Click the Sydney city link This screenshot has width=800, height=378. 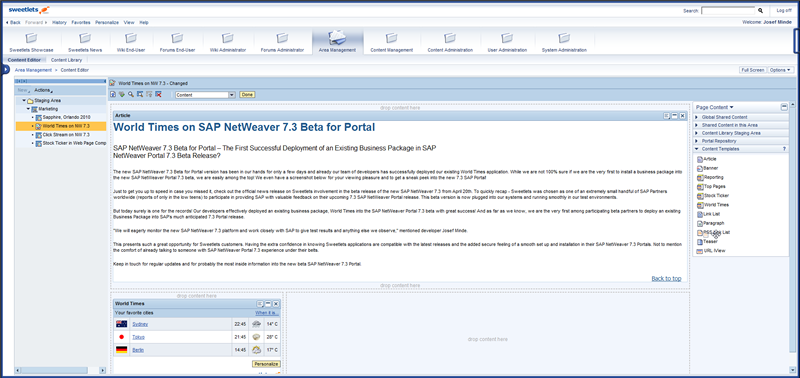(x=140, y=324)
